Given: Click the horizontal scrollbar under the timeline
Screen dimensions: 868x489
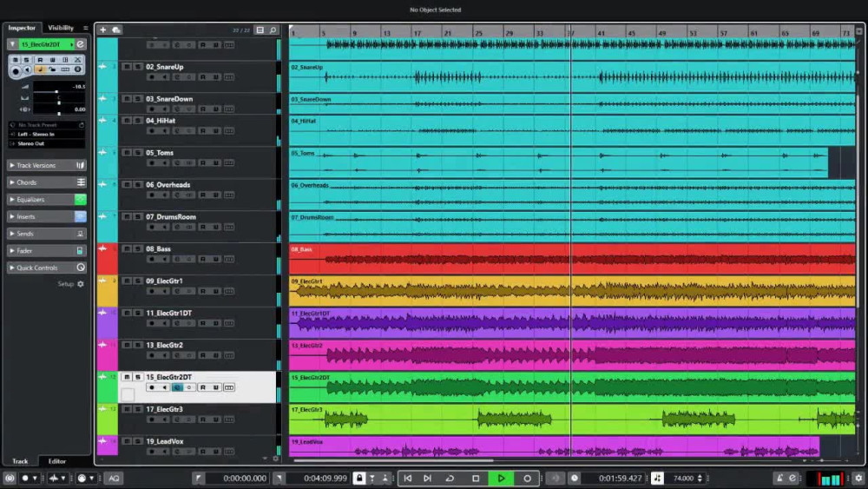Looking at the screenshot, I should click(x=393, y=460).
